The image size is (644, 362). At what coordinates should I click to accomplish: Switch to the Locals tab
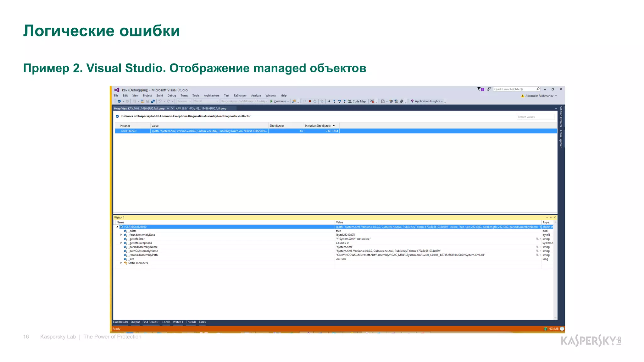(x=166, y=322)
